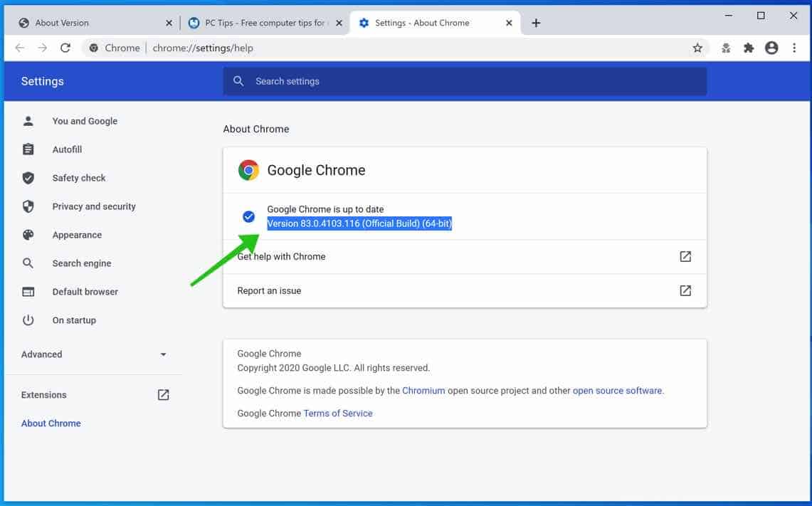This screenshot has height=506, width=812.
Task: Click the Autofill clipboard icon
Action: click(x=28, y=149)
